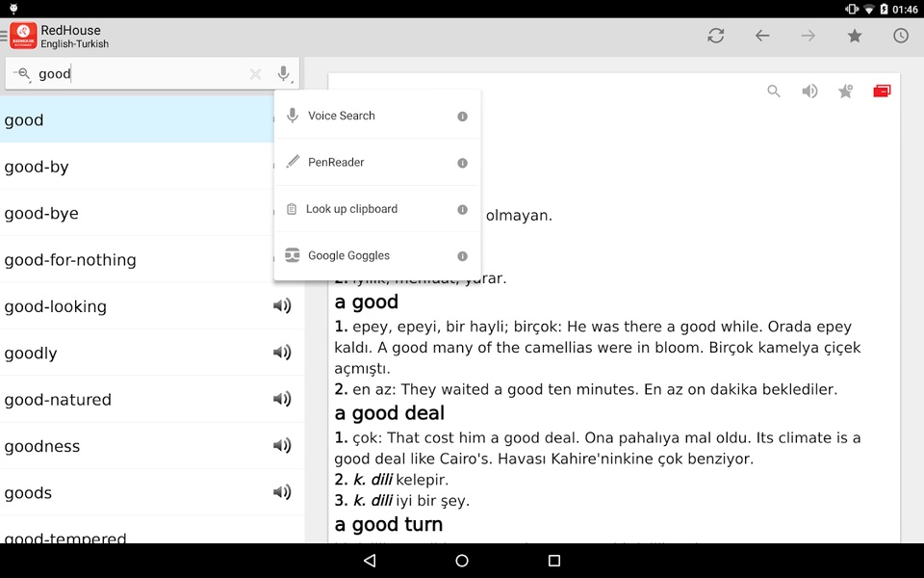Tap the RedHouse English-Turkish title
The image size is (924, 578).
pos(74,36)
